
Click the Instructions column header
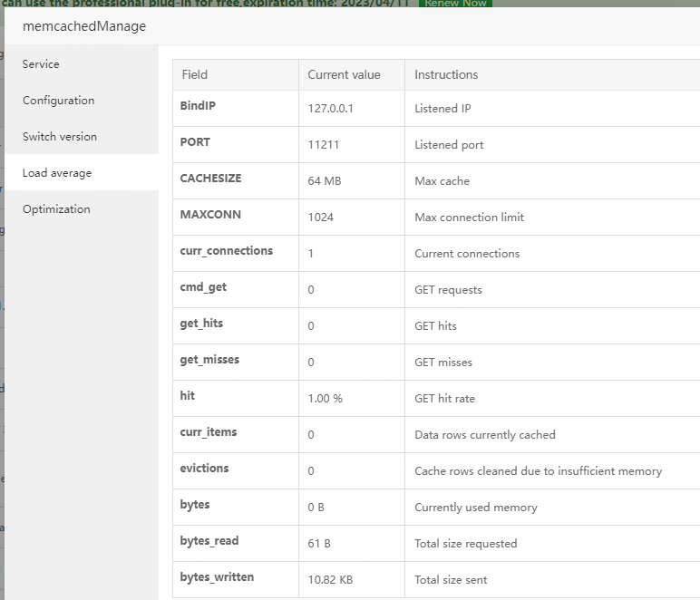coord(446,74)
